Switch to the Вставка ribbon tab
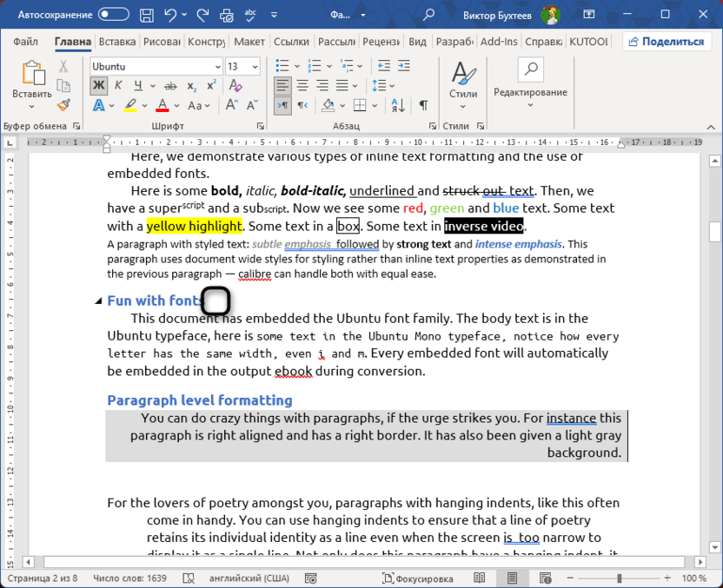This screenshot has width=723, height=588. 116,40
